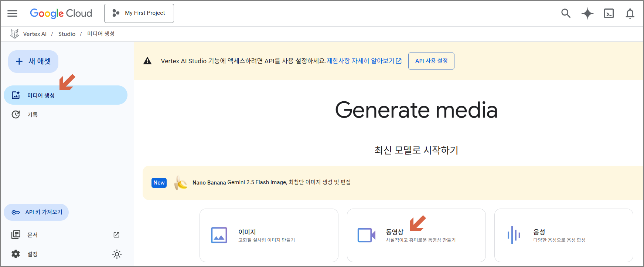Select 미디어 생성 in sidebar
The height and width of the screenshot is (267, 644).
[65, 95]
